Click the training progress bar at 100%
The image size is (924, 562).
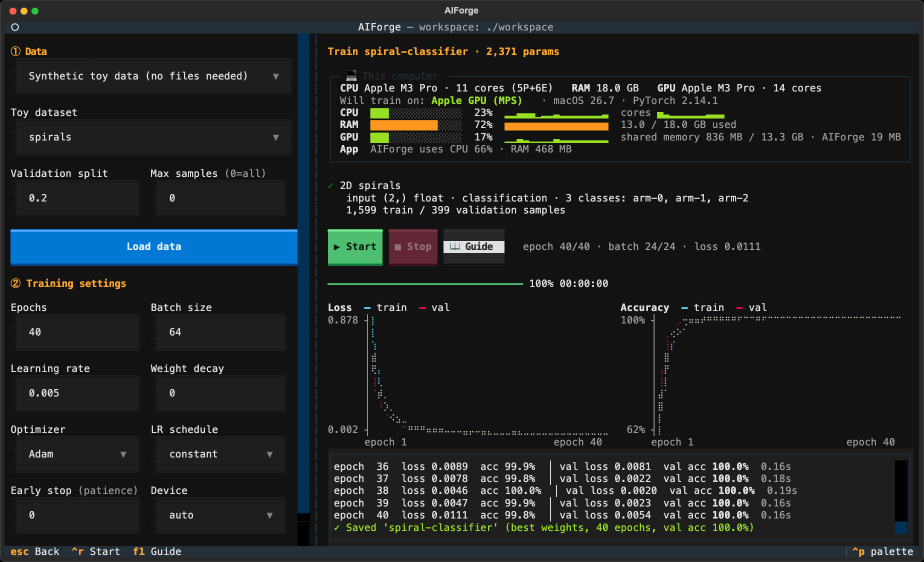[x=425, y=283]
